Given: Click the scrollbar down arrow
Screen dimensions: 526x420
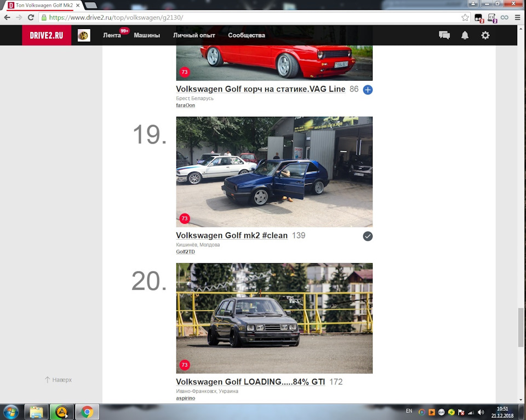Looking at the screenshot, I should click(521, 400).
